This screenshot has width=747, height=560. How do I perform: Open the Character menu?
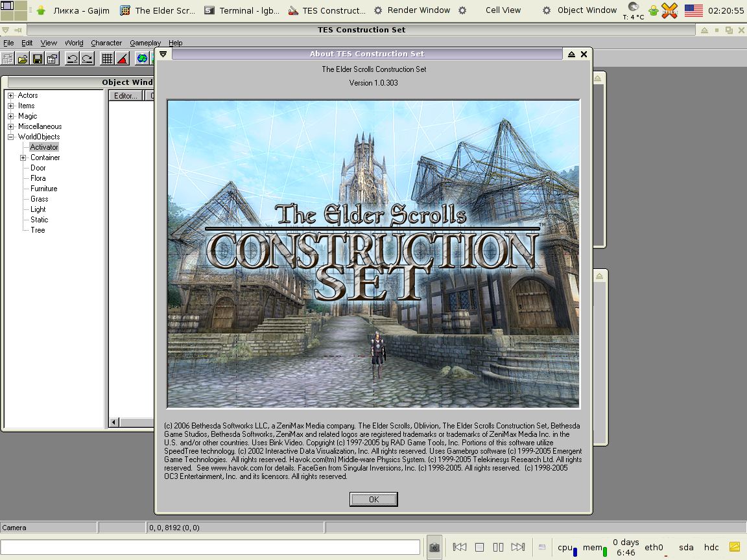tap(106, 43)
